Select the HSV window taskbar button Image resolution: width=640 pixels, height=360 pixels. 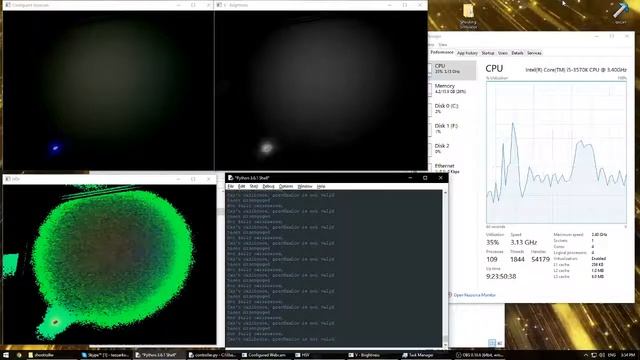point(319,355)
